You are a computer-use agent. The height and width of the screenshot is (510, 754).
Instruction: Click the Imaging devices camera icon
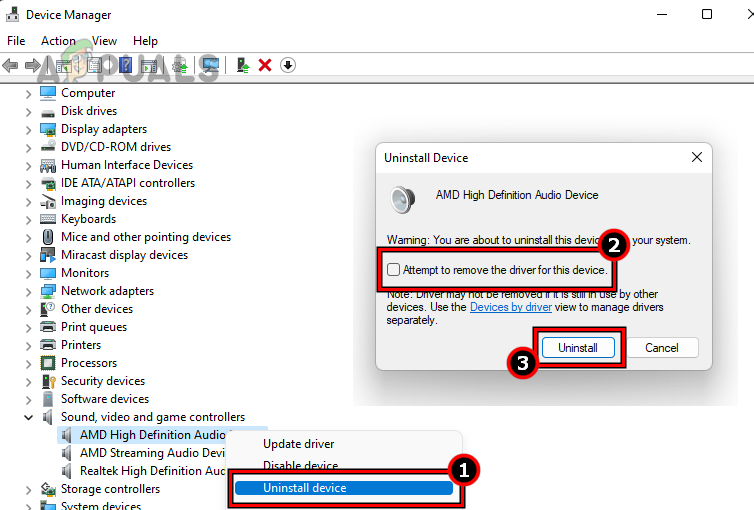(48, 201)
